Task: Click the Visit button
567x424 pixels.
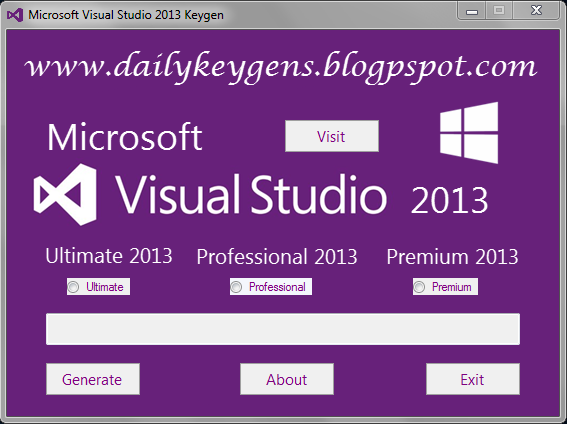Action: [x=332, y=136]
